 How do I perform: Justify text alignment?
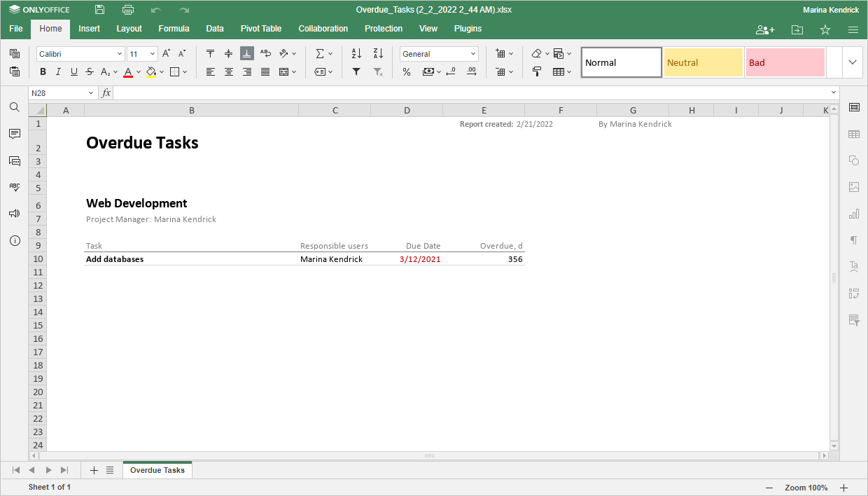pyautogui.click(x=265, y=71)
